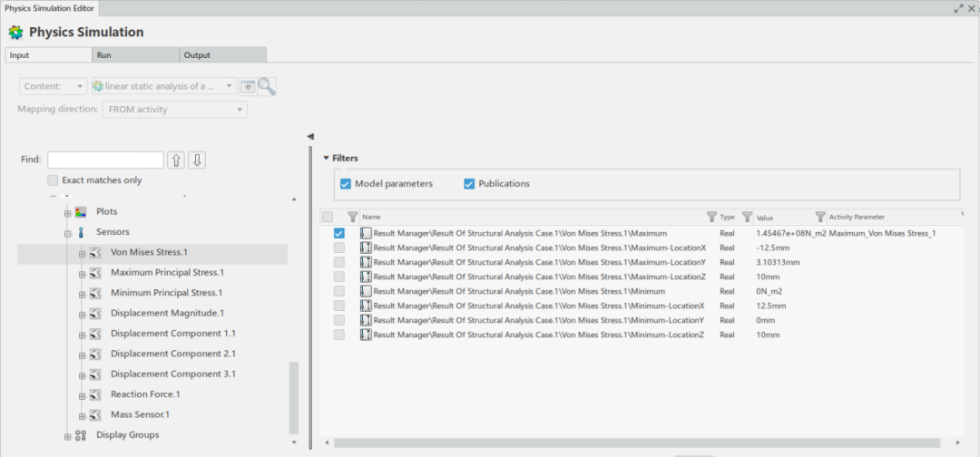Click into the Find text field

[105, 160]
